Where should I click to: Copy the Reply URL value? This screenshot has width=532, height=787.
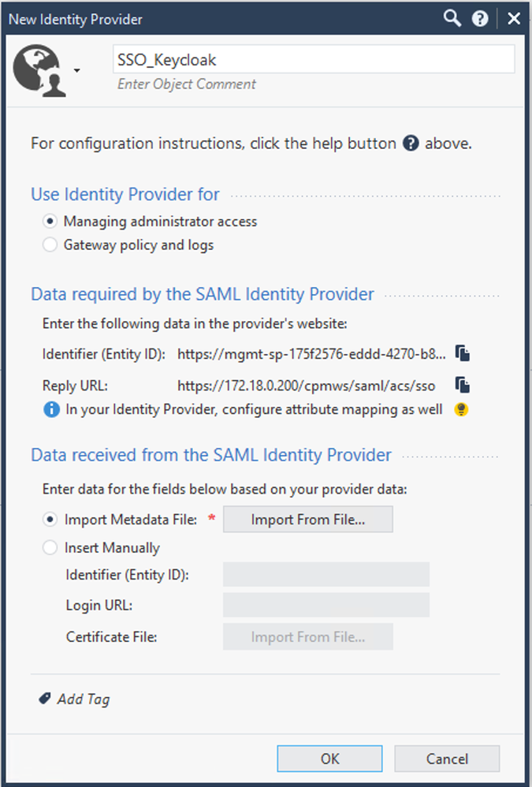(x=463, y=385)
